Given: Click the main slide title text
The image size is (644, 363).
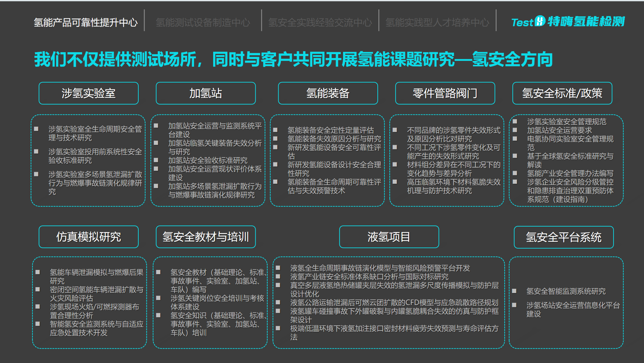Looking at the screenshot, I should pyautogui.click(x=293, y=59).
